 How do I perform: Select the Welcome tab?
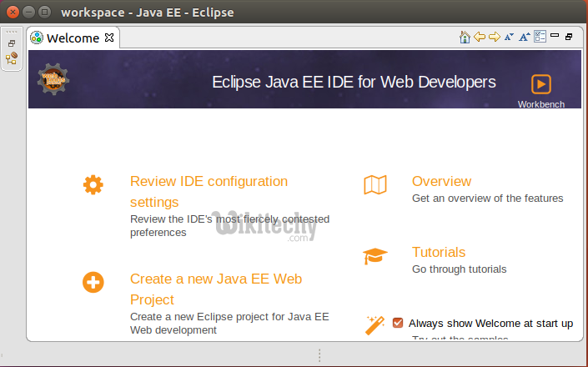(73, 38)
